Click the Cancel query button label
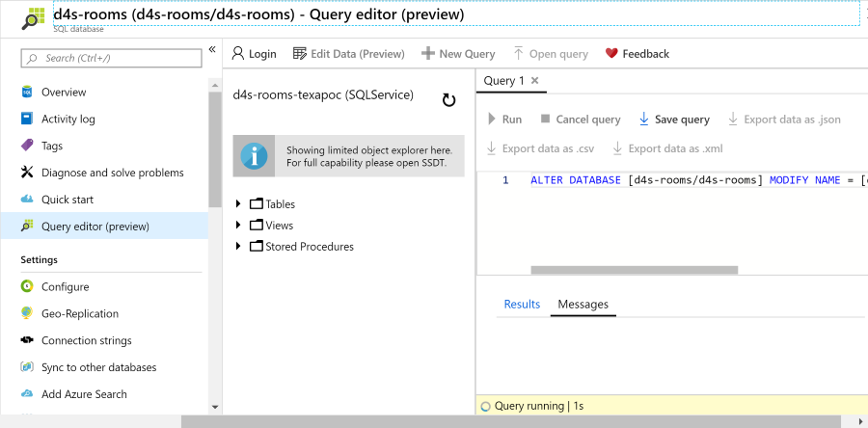This screenshot has height=428, width=868. [588, 120]
